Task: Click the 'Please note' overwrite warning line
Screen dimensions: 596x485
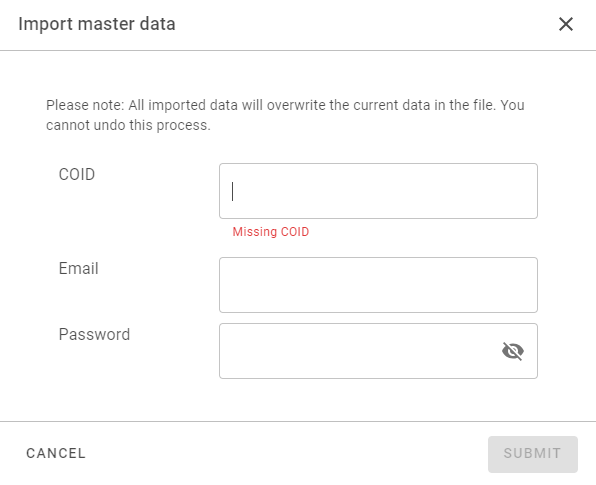Action: pos(285,105)
